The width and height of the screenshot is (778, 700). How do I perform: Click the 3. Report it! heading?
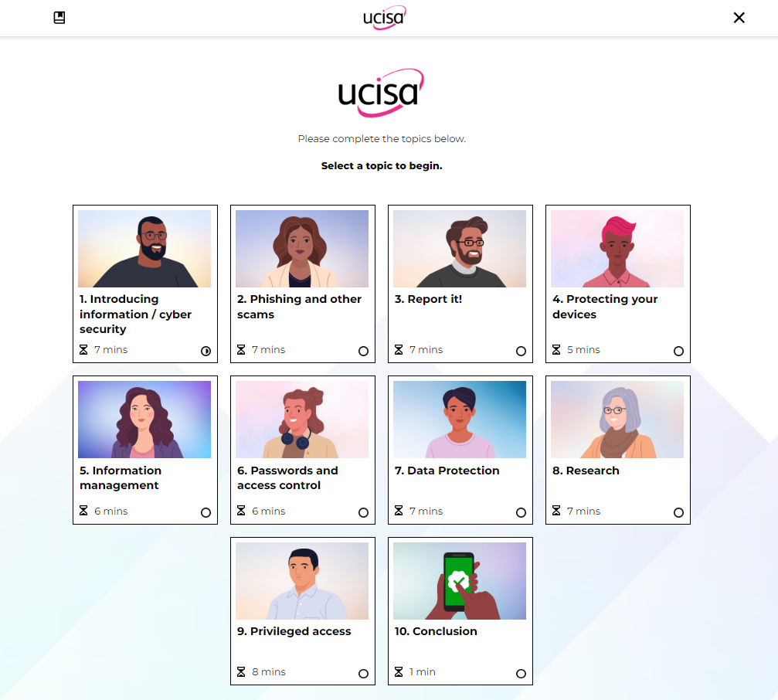coord(428,299)
